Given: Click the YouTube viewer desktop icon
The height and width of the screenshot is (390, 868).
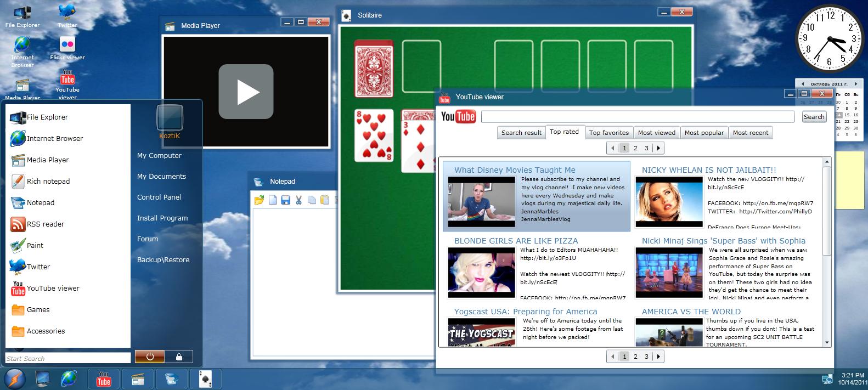Looking at the screenshot, I should 67,84.
